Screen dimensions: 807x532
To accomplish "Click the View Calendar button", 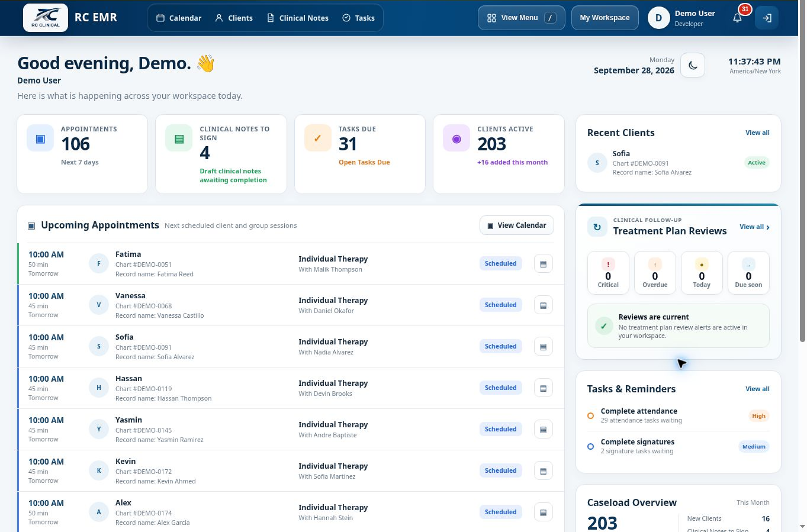I will click(516, 225).
